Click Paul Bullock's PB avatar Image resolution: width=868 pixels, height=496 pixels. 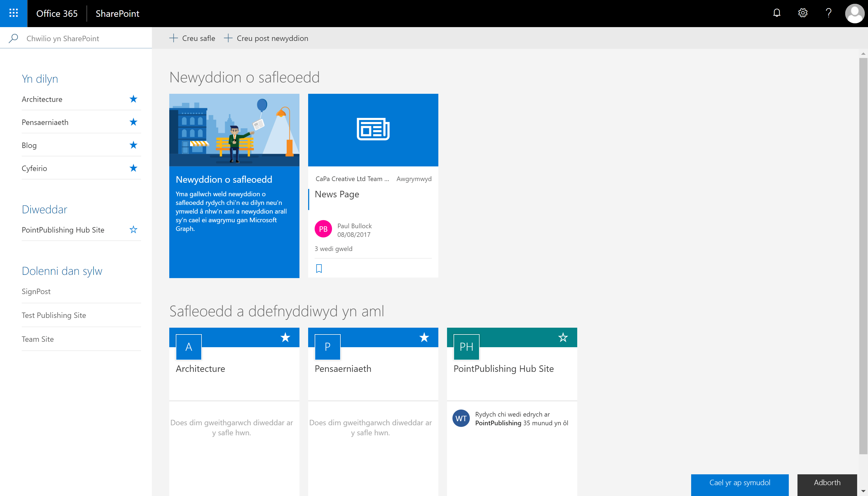point(323,229)
